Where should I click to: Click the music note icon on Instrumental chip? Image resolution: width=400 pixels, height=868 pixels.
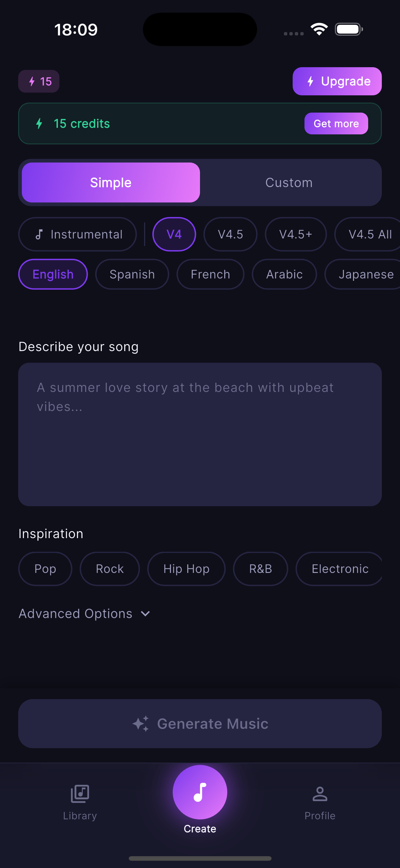(39, 234)
